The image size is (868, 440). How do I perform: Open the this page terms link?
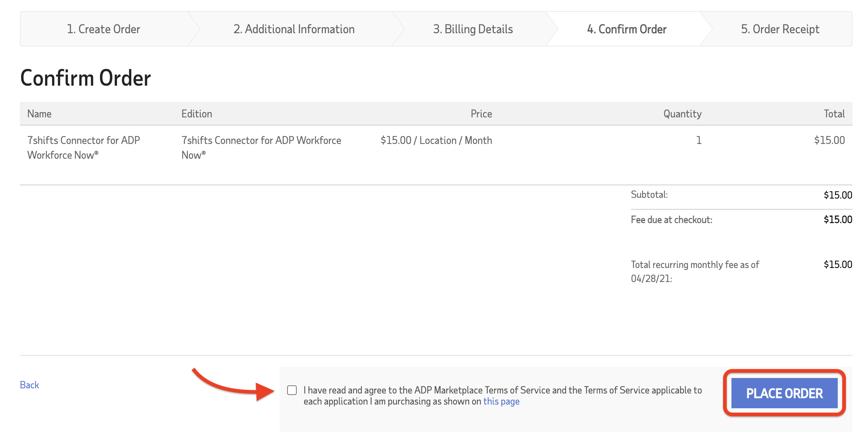pos(501,402)
